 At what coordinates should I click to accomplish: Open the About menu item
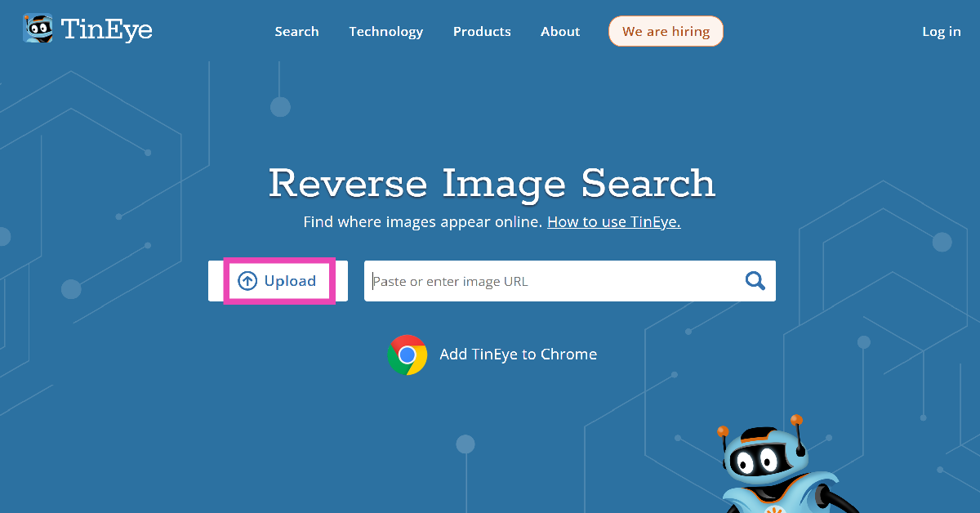click(x=560, y=32)
